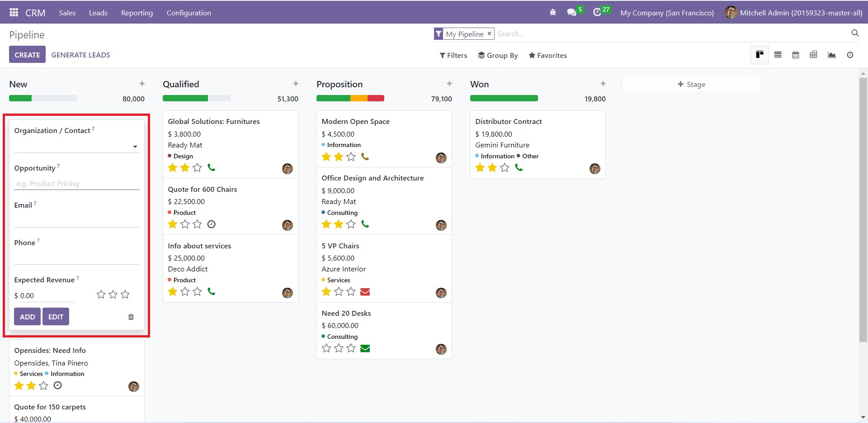
Task: Set third priority star on Info about services
Action: (197, 292)
